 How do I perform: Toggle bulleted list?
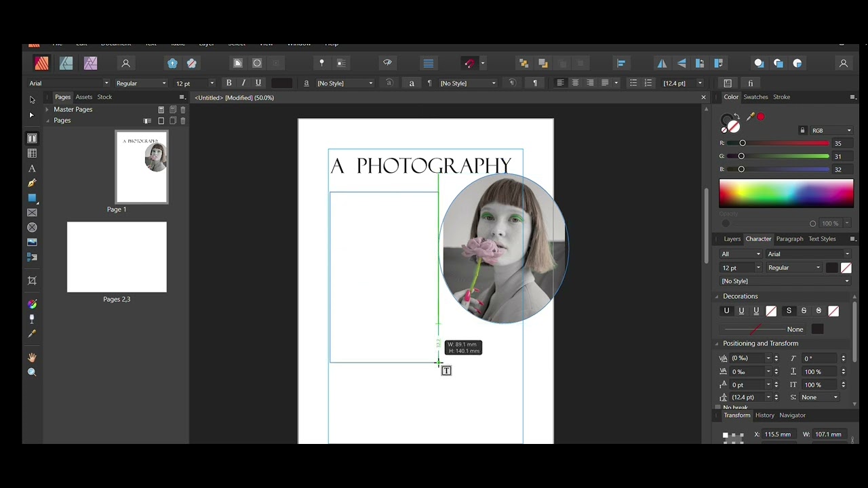[633, 83]
